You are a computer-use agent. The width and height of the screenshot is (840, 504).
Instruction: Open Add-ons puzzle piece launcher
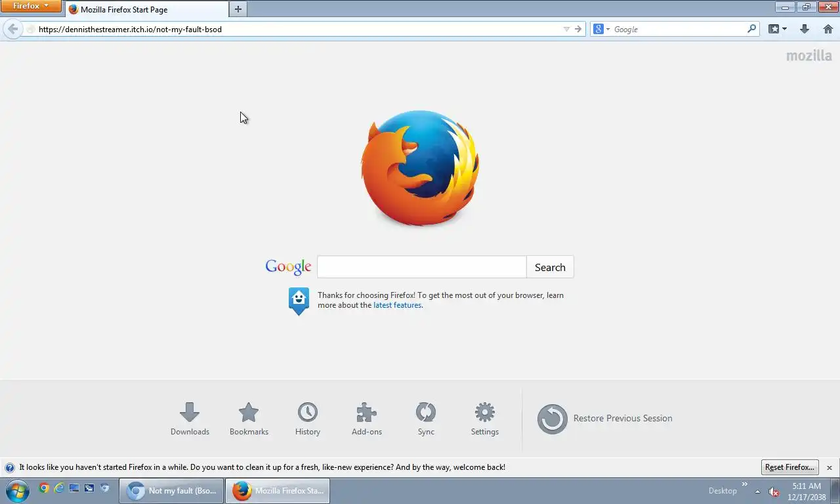click(367, 419)
